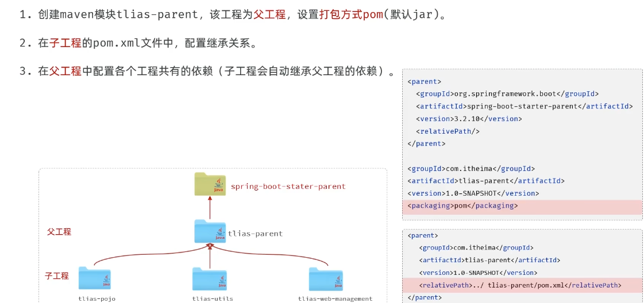Click the tlias-parent artifactId line in second code block
The image size is (644, 303).
pyautogui.click(x=489, y=260)
